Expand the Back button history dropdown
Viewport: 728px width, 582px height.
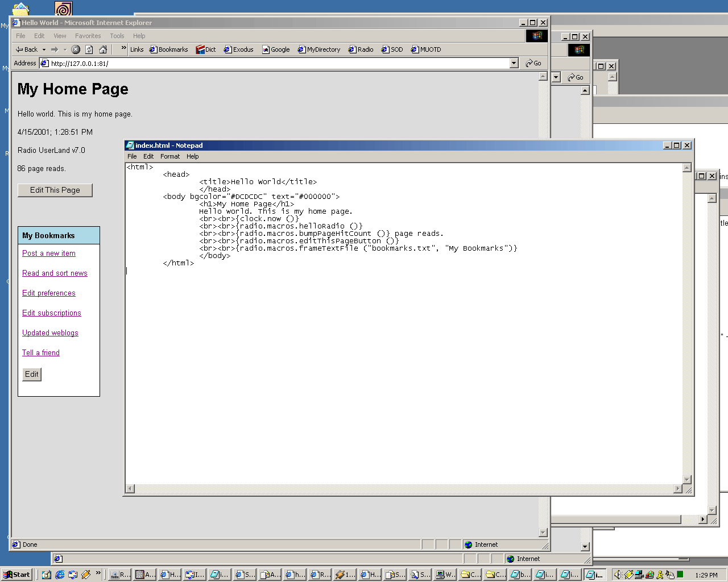point(44,49)
